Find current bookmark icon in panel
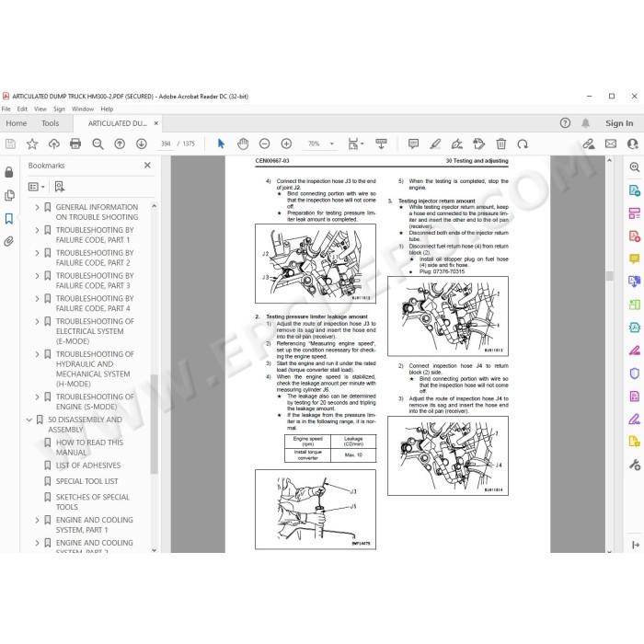This screenshot has width=644, height=644. coord(60,187)
